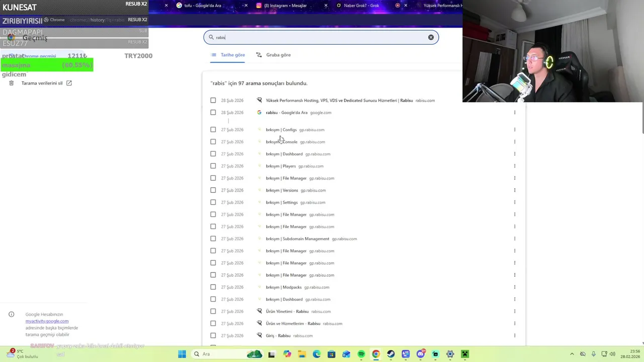This screenshot has width=644, height=362.
Task: Click the info icon next to Google Hesabınızın note
Action: pyautogui.click(x=12, y=314)
